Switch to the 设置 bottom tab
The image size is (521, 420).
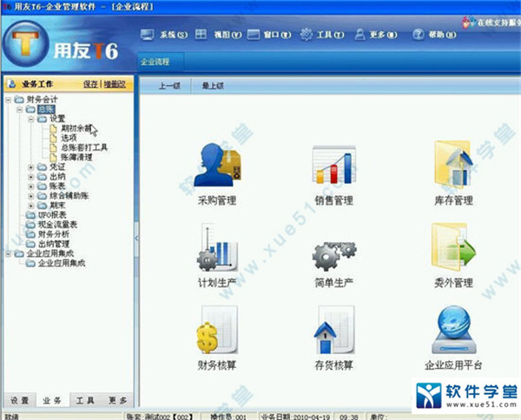(x=20, y=400)
